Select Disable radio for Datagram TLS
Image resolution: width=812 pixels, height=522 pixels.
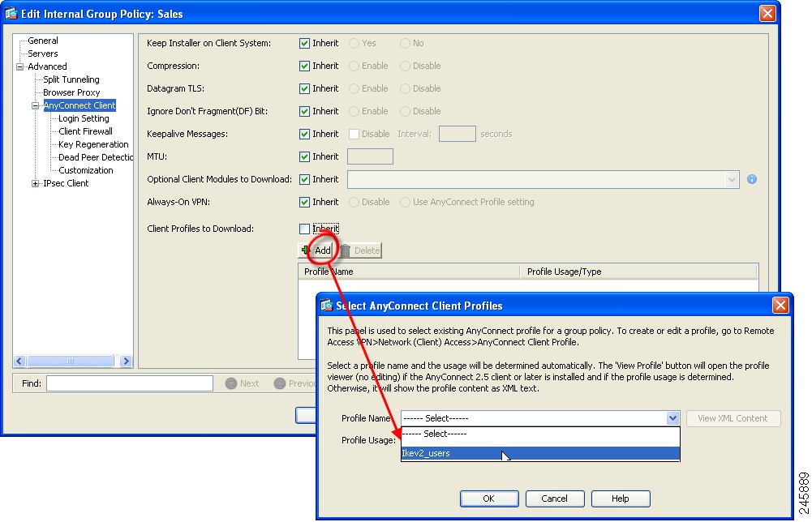click(405, 89)
